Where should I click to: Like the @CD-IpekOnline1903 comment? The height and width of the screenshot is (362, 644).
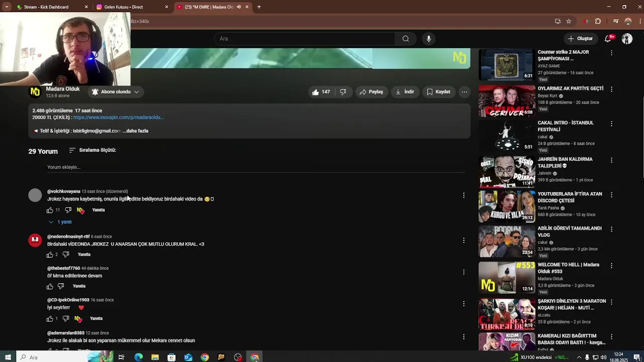tap(50, 319)
